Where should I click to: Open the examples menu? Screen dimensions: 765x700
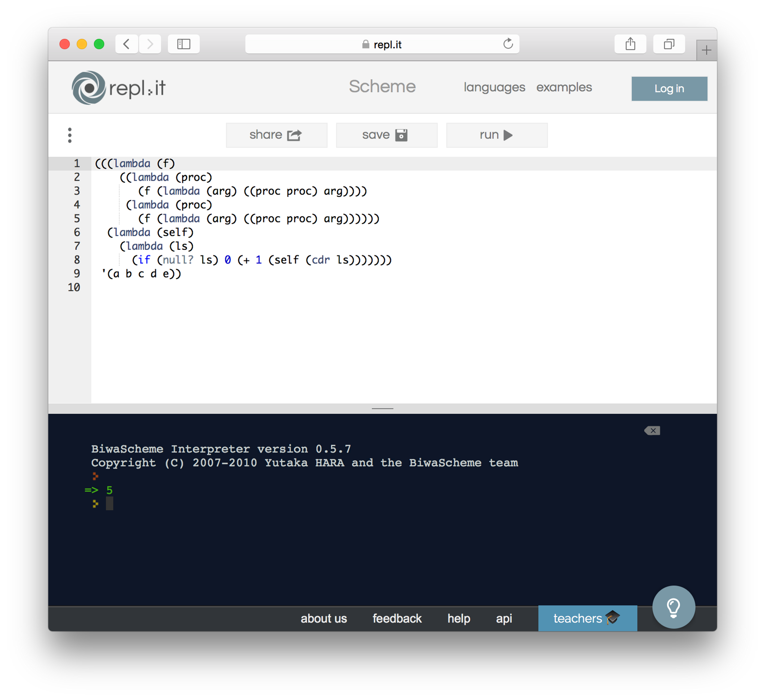coord(564,87)
